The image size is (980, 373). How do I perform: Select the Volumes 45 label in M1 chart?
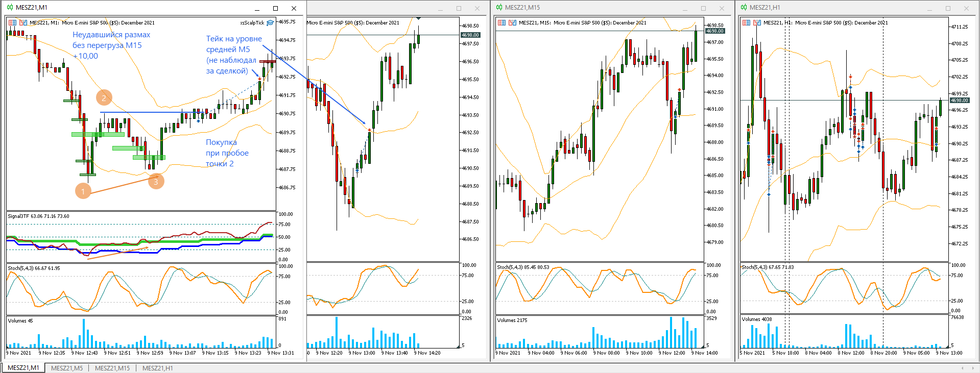20,321
